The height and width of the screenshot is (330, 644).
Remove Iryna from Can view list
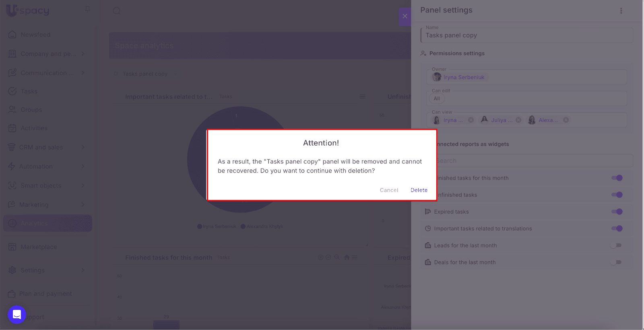click(x=471, y=120)
